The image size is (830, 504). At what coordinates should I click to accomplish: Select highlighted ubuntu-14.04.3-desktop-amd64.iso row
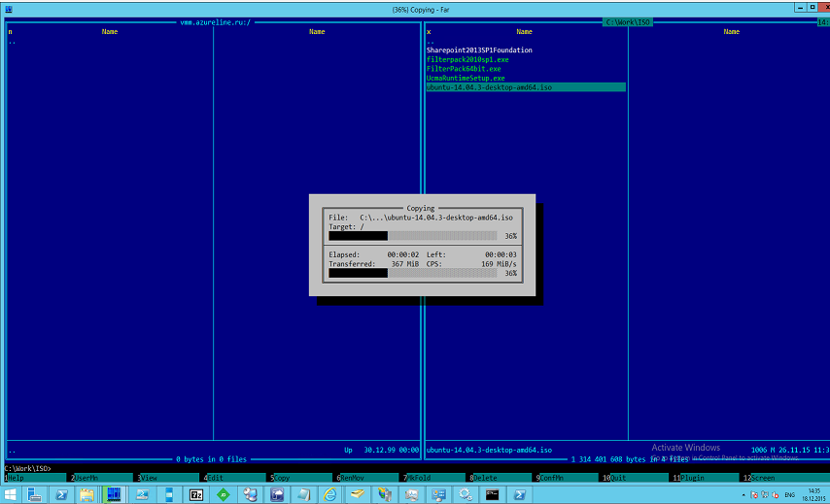[526, 87]
